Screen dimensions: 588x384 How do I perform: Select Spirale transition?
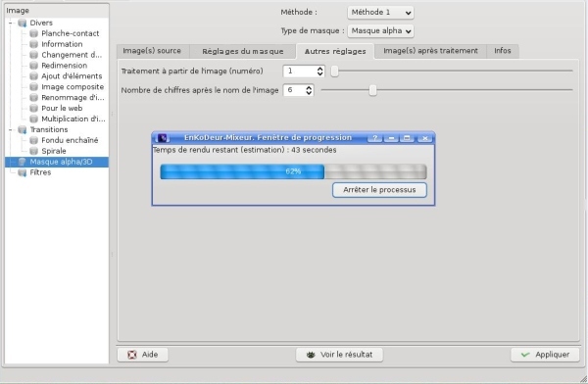coord(54,151)
